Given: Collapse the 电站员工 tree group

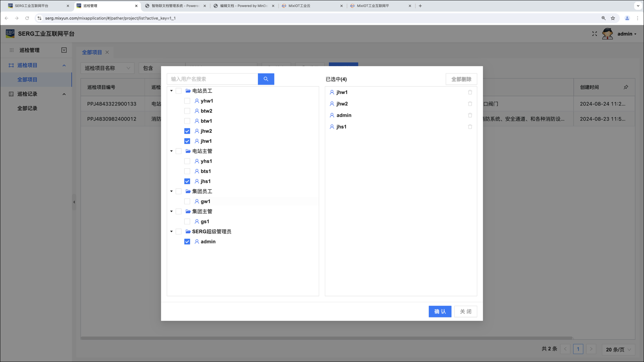Looking at the screenshot, I should pyautogui.click(x=171, y=91).
